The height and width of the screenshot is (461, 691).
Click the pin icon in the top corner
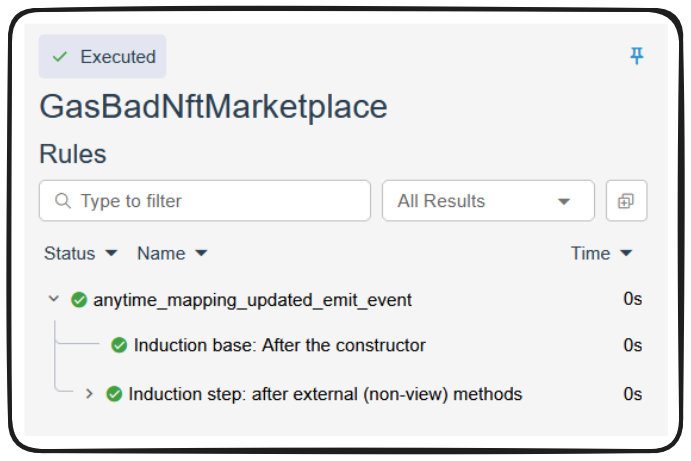(636, 56)
